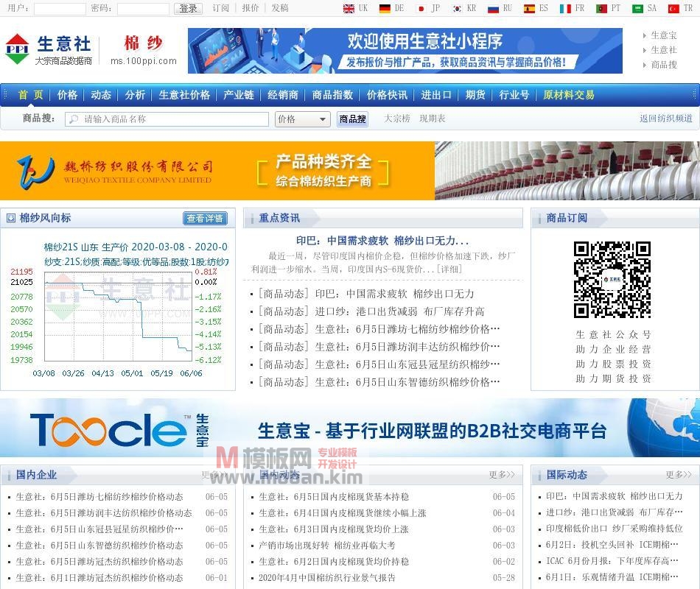Open 2020年4月中国棉纺织行业景气报告
This screenshot has height=589, width=700.
pyautogui.click(x=326, y=578)
